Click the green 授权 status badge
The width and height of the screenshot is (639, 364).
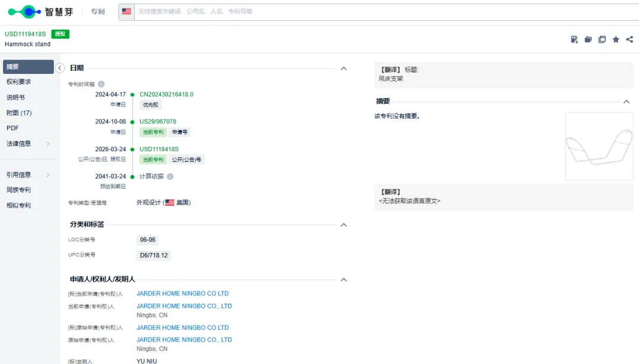click(x=60, y=34)
